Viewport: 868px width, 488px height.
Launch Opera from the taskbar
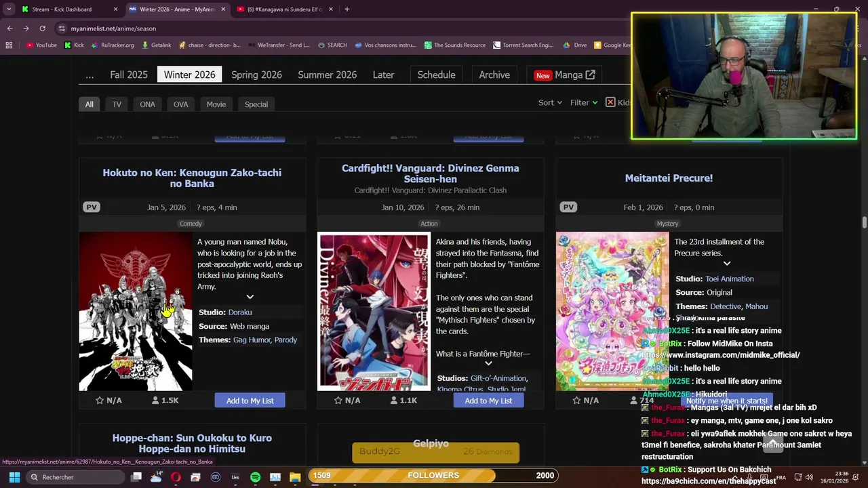tap(176, 477)
